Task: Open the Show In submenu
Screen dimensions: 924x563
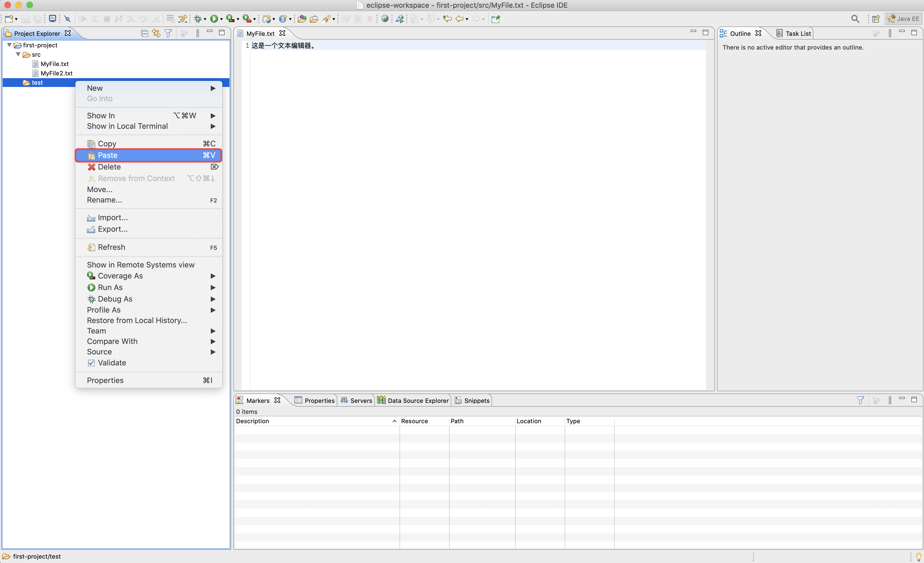Action: pyautogui.click(x=149, y=116)
